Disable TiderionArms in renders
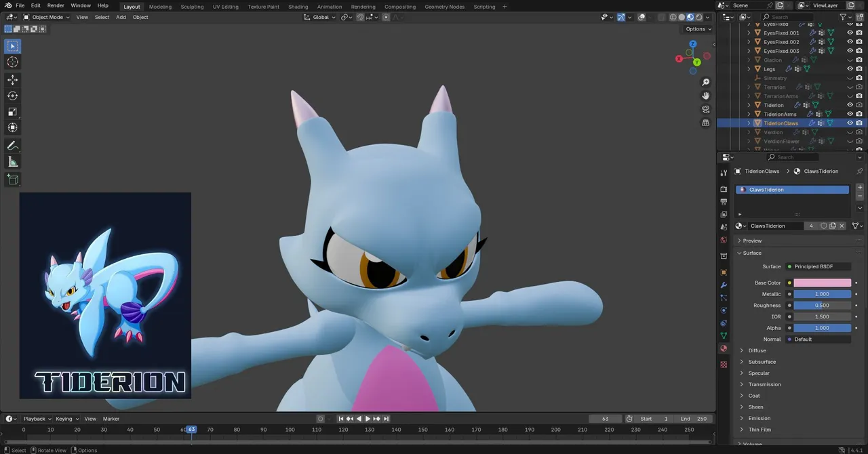 click(859, 114)
